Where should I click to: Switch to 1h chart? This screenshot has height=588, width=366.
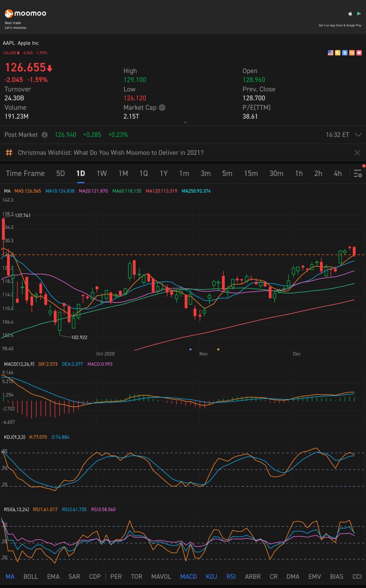tap(299, 173)
